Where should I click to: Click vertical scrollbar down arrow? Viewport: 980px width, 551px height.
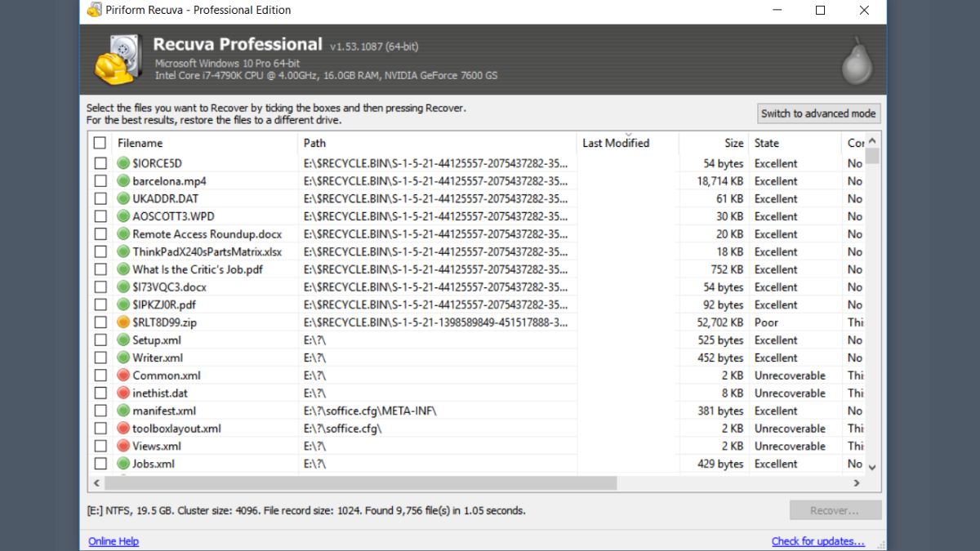coord(872,467)
